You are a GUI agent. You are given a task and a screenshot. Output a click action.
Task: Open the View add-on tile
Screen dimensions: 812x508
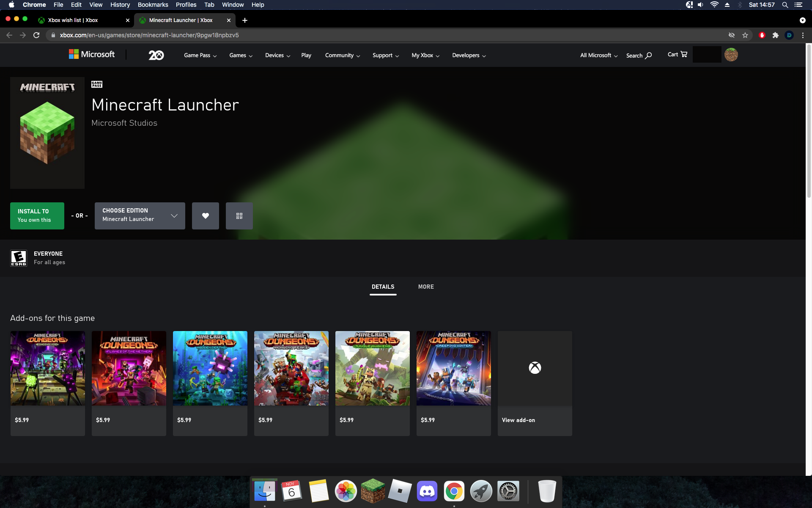pos(535,383)
